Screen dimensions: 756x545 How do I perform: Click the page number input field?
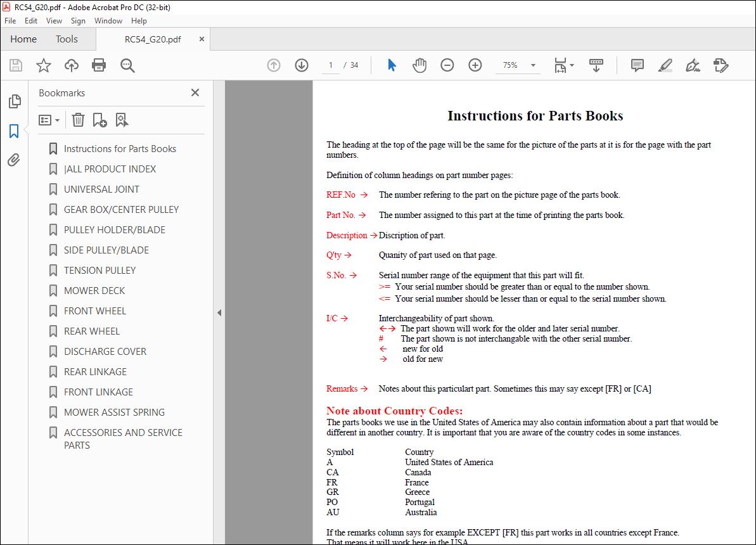point(331,65)
